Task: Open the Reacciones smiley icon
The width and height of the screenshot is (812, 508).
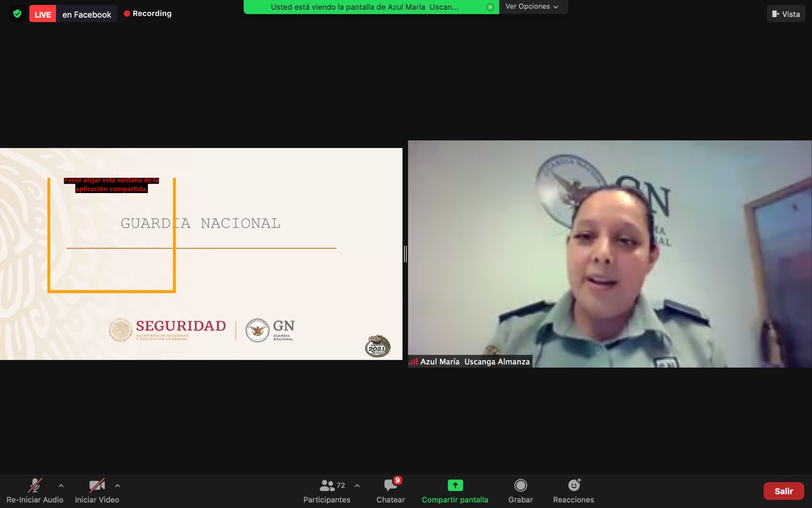Action: pyautogui.click(x=574, y=485)
